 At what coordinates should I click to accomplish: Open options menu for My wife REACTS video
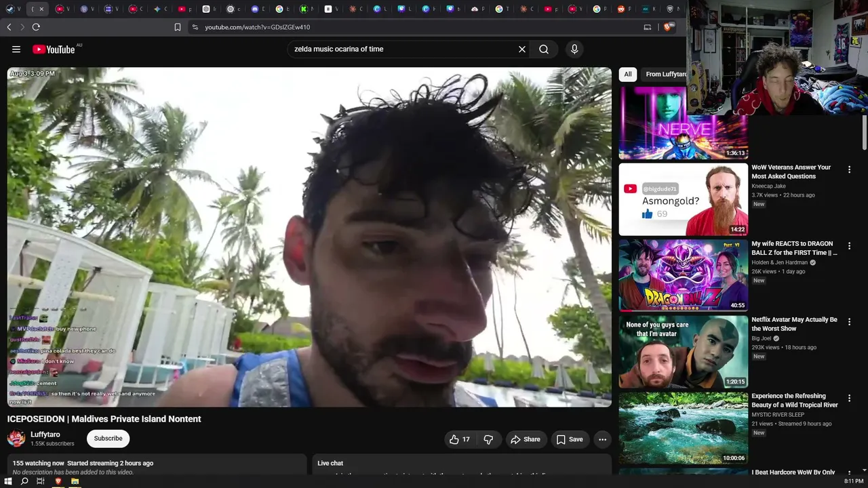tap(849, 246)
